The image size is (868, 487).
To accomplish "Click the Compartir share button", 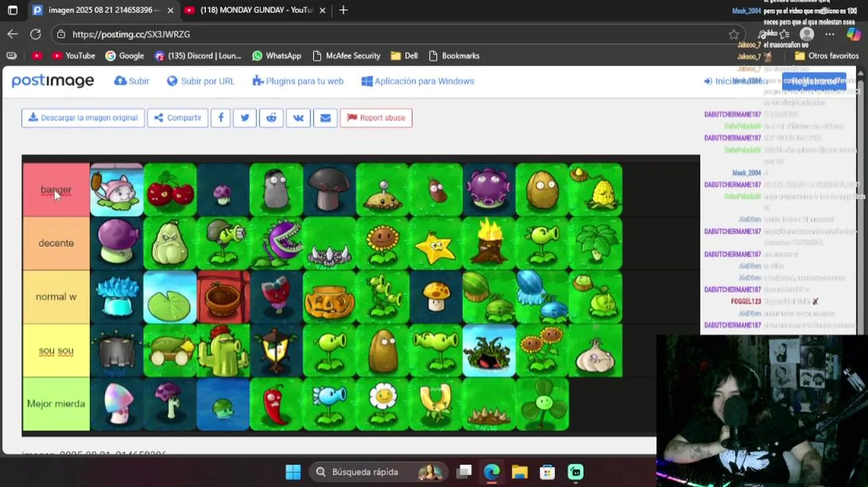I will coord(178,118).
